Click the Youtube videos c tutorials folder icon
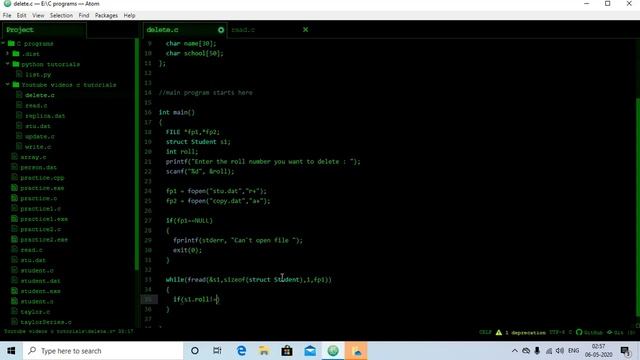Screen dimensions: 640x360 tap(16, 84)
